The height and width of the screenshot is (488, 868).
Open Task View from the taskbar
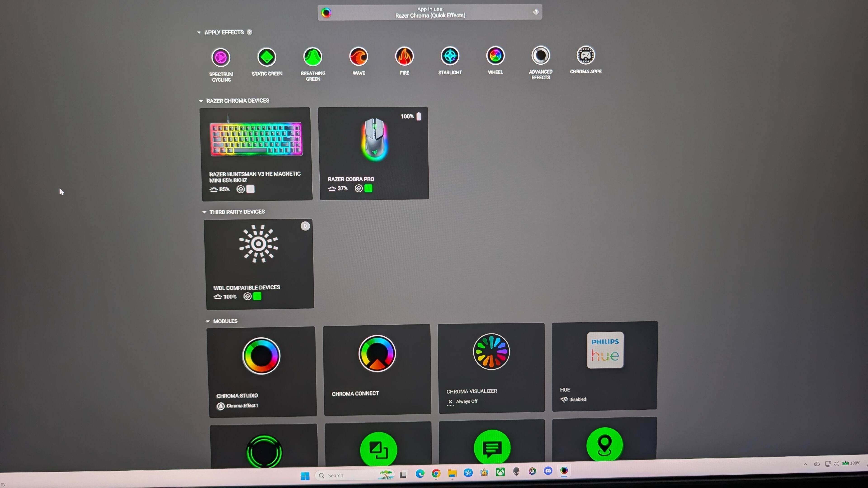click(x=403, y=474)
